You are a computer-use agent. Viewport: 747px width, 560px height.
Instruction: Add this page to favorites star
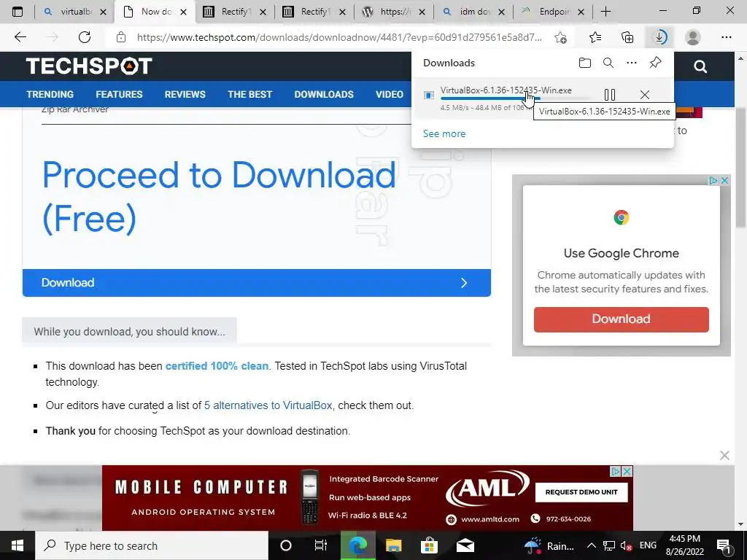coord(561,37)
